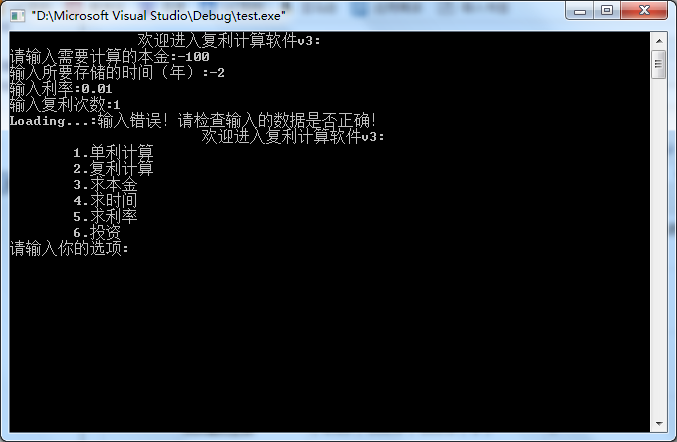Viewport: 677px width, 442px height.
Task: Click menu line "3.求本金"
Action: [105, 185]
